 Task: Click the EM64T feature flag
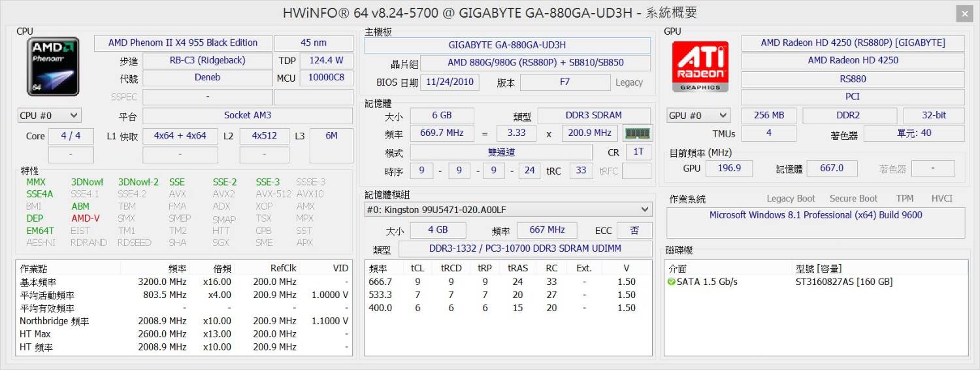pyautogui.click(x=41, y=231)
